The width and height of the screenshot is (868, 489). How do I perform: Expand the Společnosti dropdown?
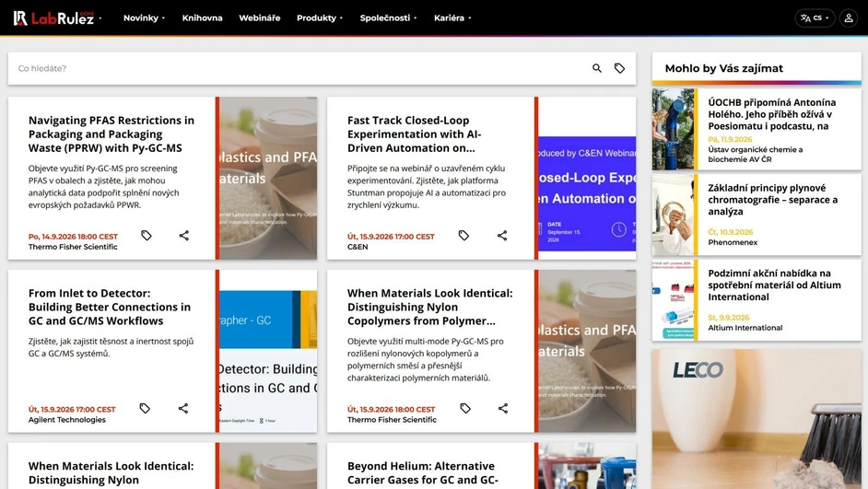[388, 17]
